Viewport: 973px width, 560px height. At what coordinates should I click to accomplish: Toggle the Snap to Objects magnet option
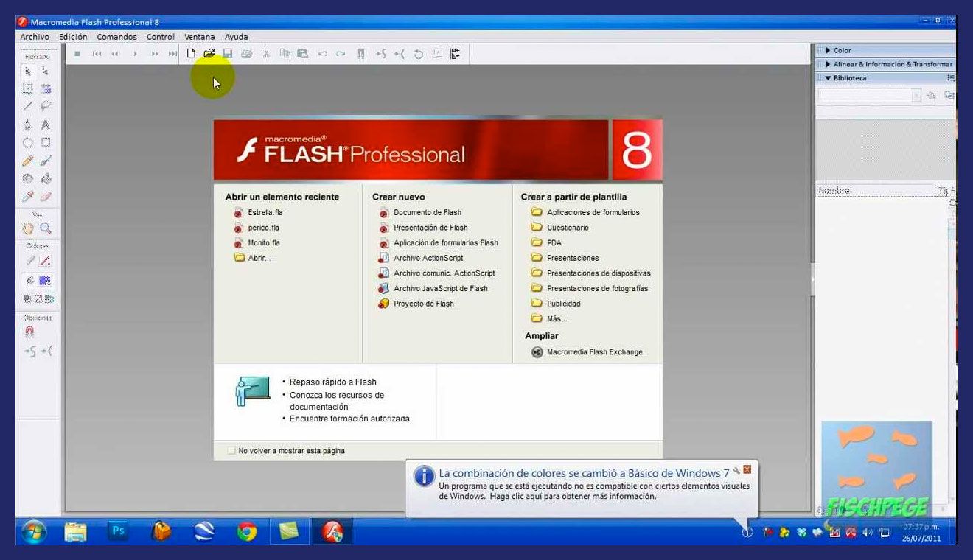tap(29, 332)
